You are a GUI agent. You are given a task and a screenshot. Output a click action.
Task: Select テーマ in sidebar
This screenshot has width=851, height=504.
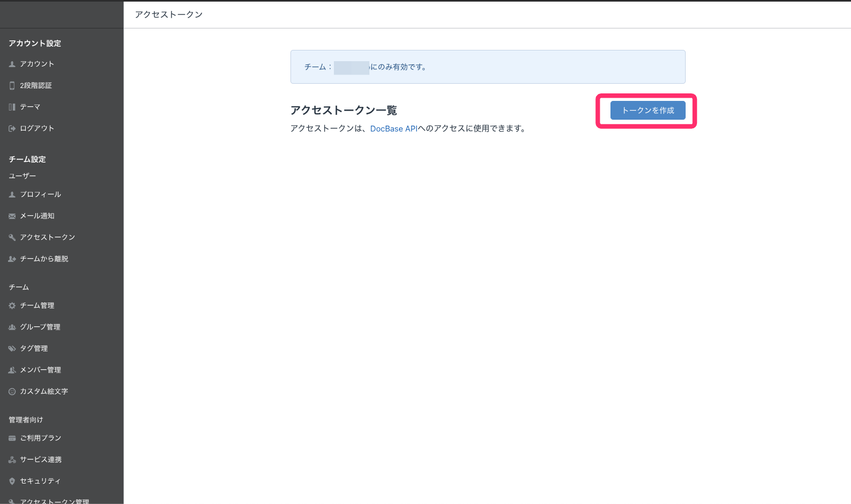pos(30,107)
